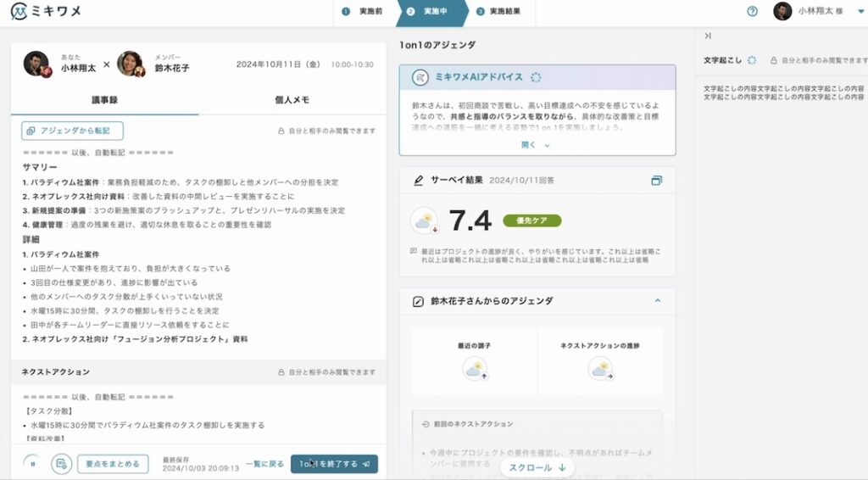Click 鈴木花子 member avatar
Viewport: 868px width, 480px height.
click(x=131, y=64)
